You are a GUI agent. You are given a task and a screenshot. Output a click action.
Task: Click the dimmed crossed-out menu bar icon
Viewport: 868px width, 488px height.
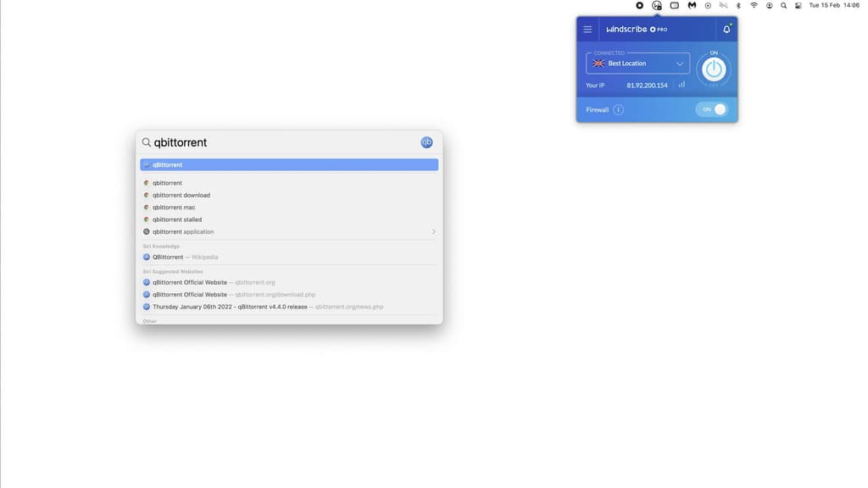tap(723, 6)
